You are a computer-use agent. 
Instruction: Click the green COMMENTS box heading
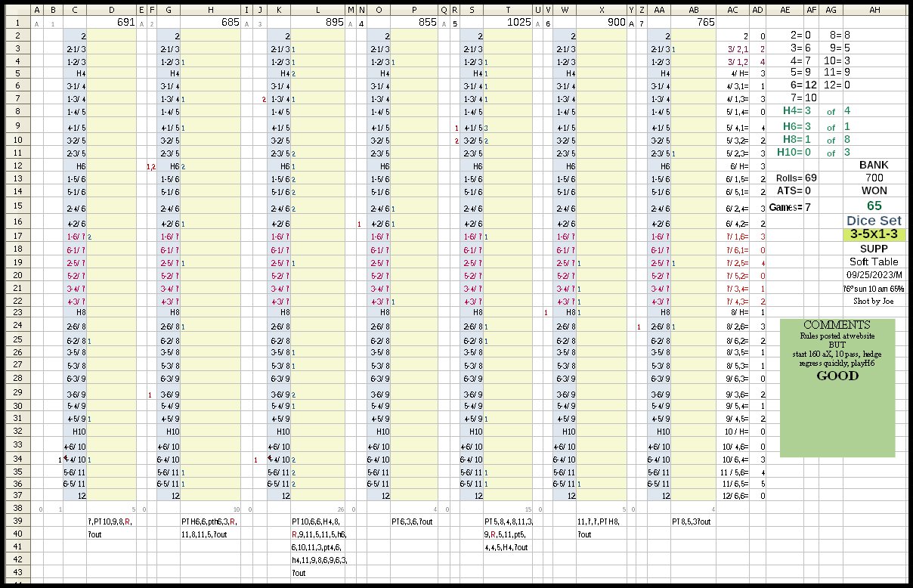[837, 325]
